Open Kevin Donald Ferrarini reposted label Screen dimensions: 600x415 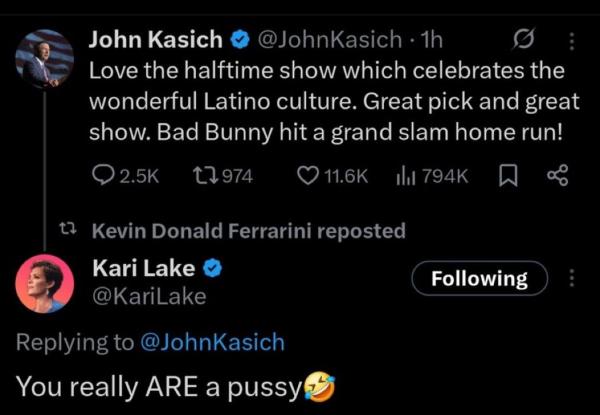pos(248,231)
